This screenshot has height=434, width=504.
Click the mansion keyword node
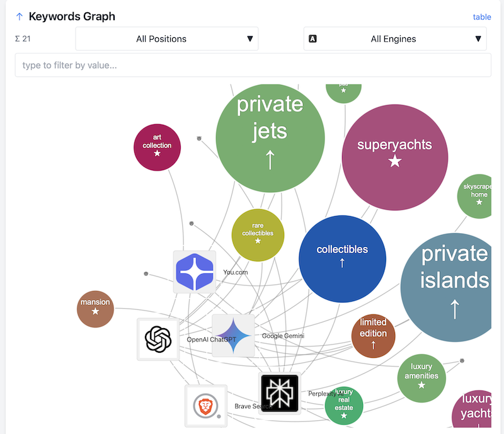point(95,309)
